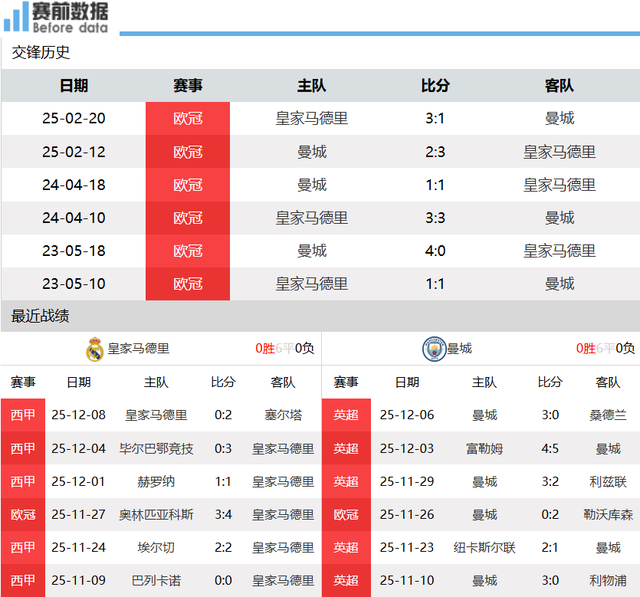Click home team 皇家马德里 in the 25-02-20 row
Screen dimensions: 640x597
coord(312,118)
